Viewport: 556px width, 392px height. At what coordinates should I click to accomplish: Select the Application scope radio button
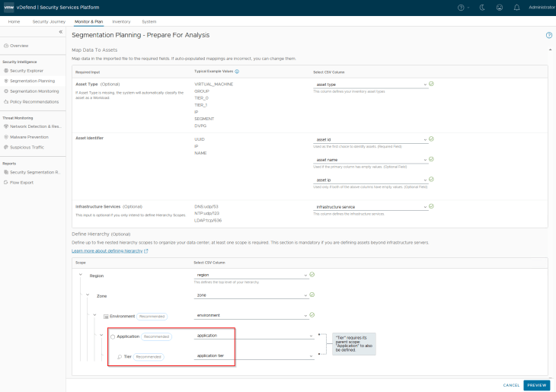pos(113,336)
